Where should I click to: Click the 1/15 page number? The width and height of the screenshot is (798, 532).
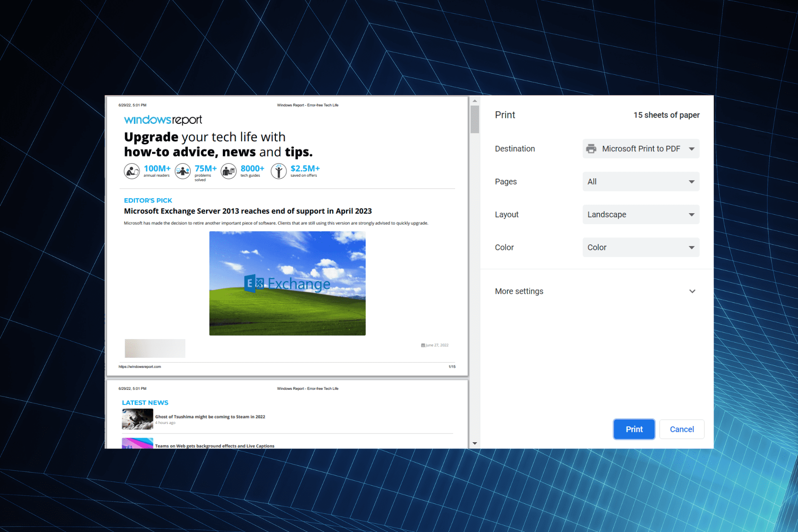coord(452,367)
